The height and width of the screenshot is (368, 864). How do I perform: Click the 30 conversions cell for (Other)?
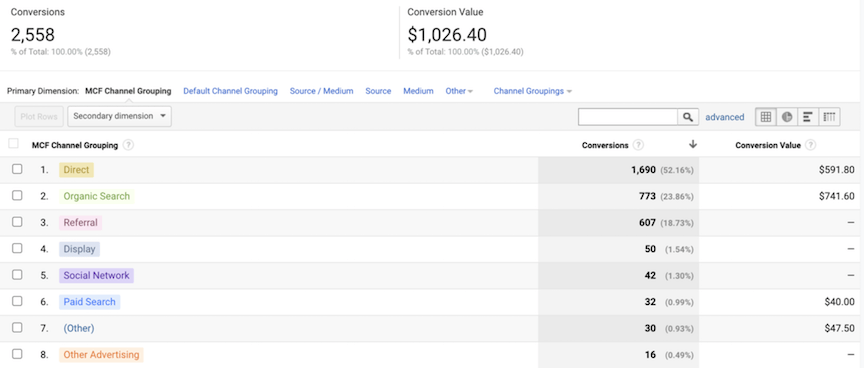[x=650, y=328]
